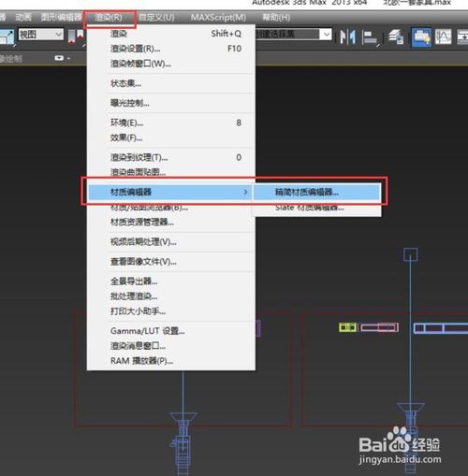Select the light blue segmented rectangle object

click(441, 328)
